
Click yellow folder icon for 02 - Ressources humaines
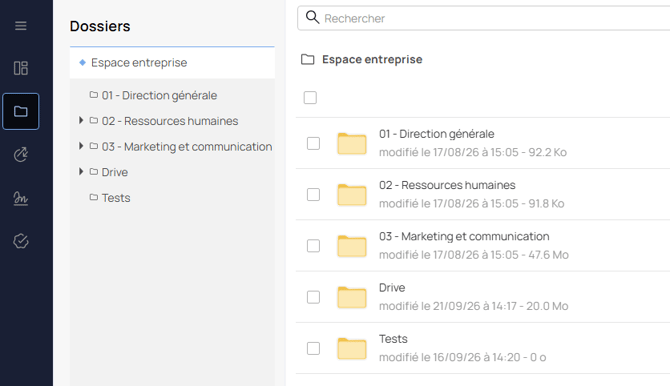point(352,195)
